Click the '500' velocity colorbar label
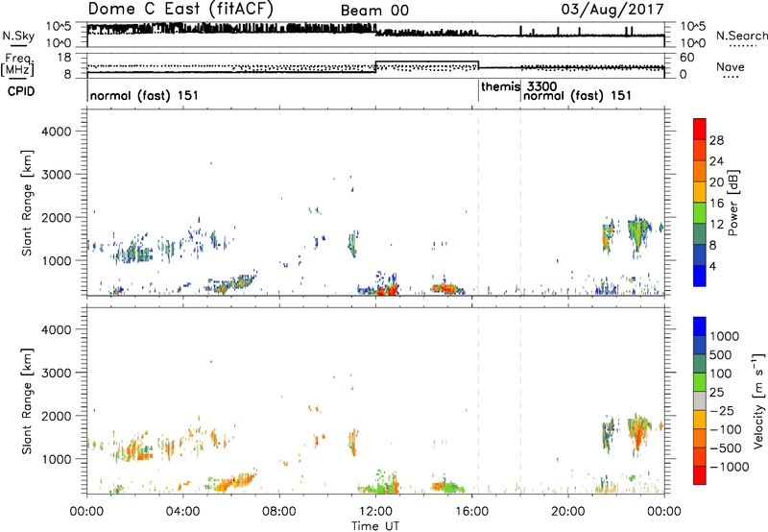 (x=720, y=355)
